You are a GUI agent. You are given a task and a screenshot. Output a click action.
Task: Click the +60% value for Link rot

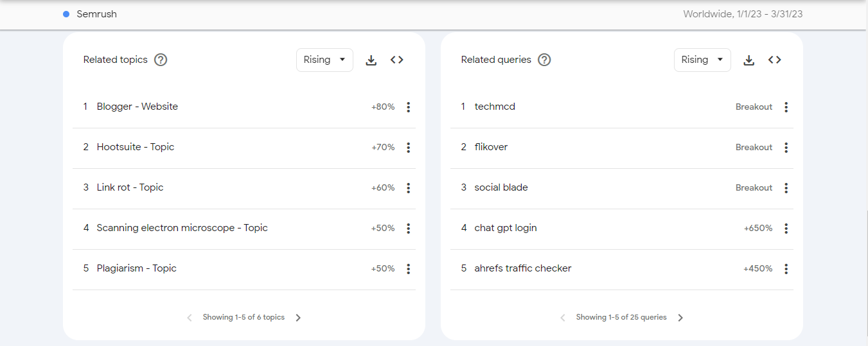click(x=383, y=188)
